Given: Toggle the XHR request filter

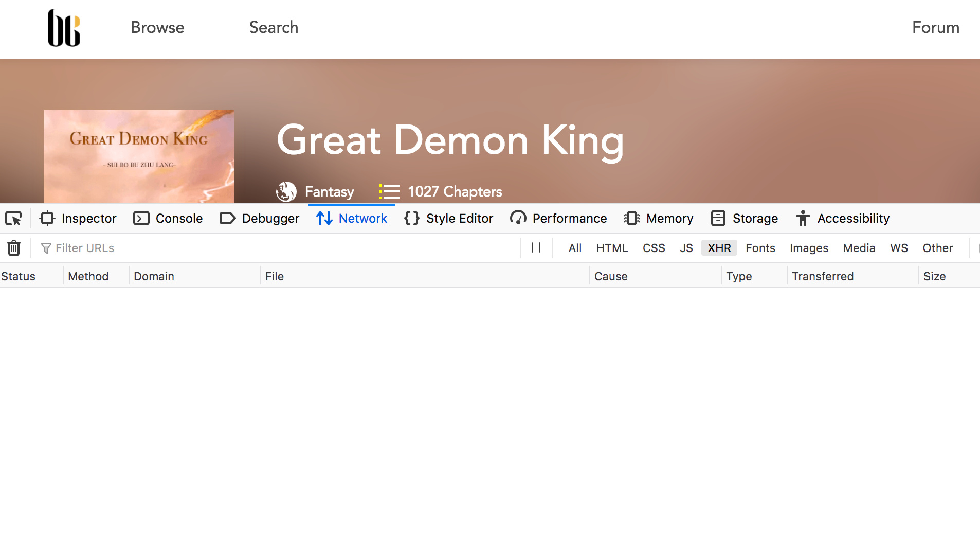Looking at the screenshot, I should click(x=719, y=248).
